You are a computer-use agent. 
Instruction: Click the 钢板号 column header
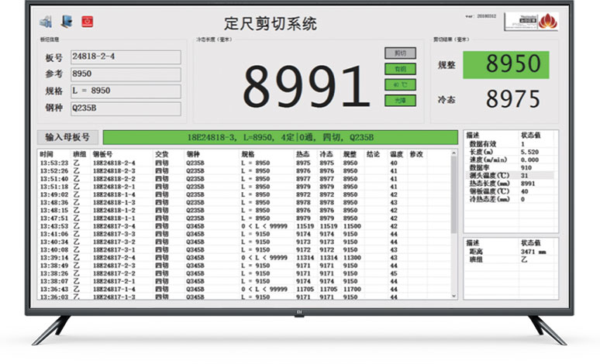[104, 154]
